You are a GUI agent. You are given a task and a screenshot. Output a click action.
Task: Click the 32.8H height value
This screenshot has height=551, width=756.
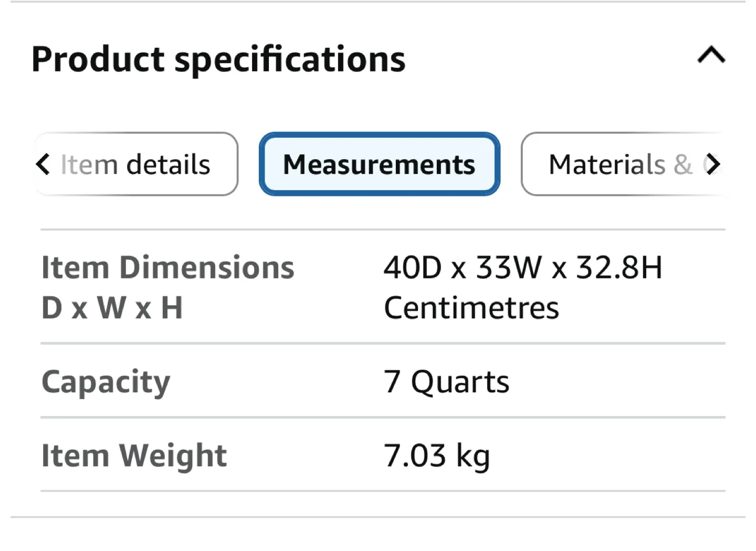[619, 268]
